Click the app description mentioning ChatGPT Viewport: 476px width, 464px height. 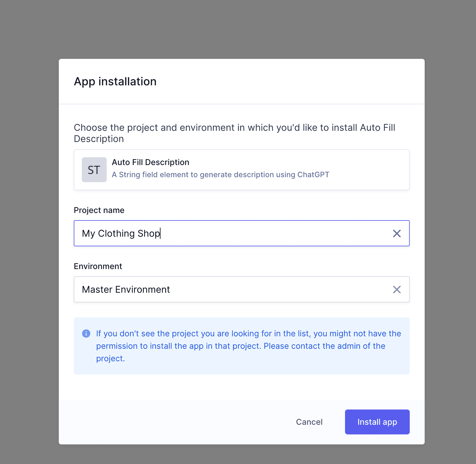[220, 174]
